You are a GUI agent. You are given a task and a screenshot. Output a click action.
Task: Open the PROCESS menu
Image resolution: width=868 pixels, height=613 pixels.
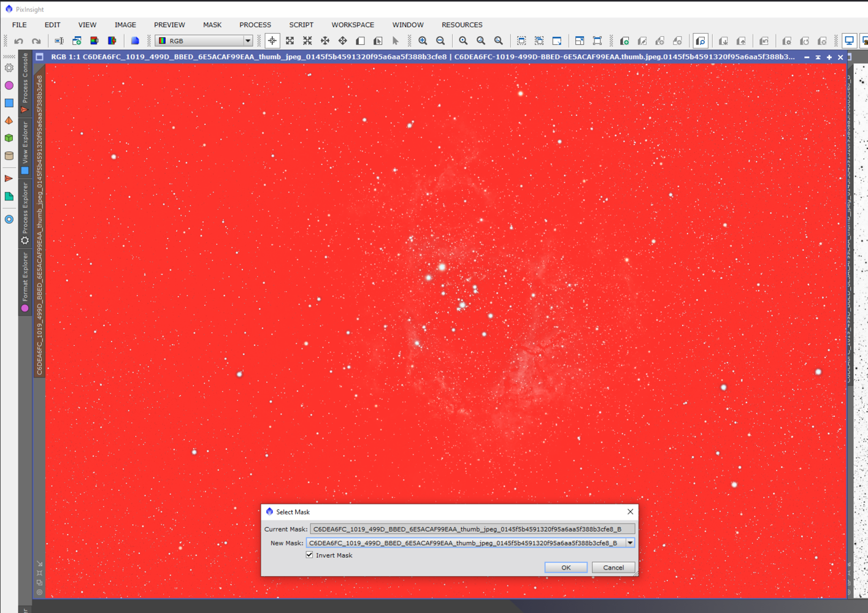255,25
